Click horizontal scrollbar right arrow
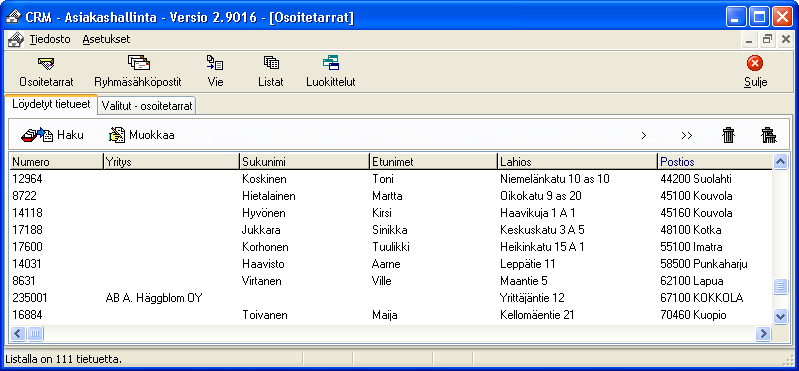Image resolution: width=799 pixels, height=371 pixels. click(x=763, y=334)
